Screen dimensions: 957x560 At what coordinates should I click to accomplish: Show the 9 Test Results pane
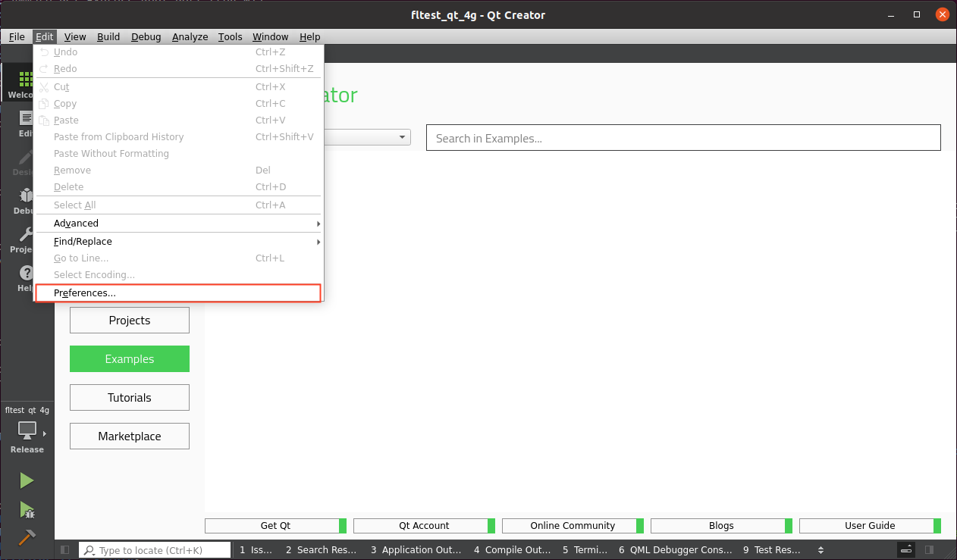click(772, 550)
